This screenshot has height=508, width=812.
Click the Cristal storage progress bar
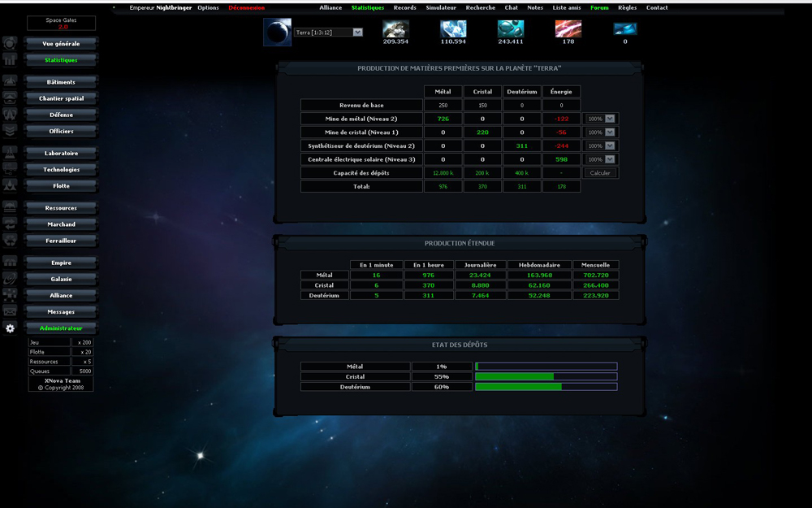tap(546, 376)
